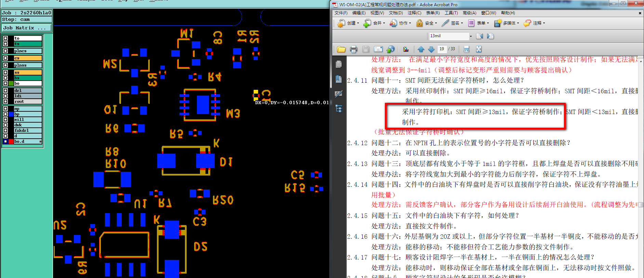Click the green color swatch of 'bo' layer
Viewport: 644px width, 278px height.
[11, 83]
